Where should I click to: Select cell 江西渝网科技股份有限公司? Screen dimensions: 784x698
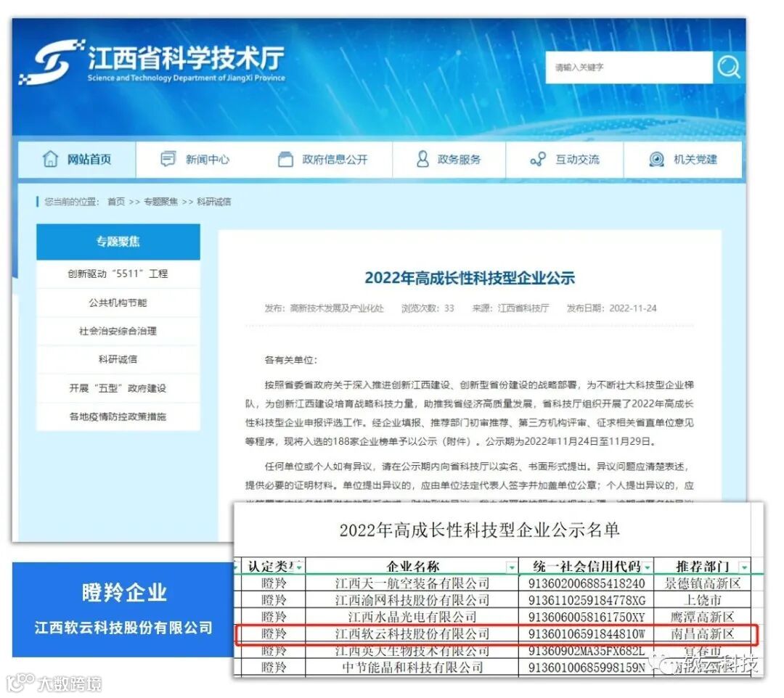click(x=412, y=600)
